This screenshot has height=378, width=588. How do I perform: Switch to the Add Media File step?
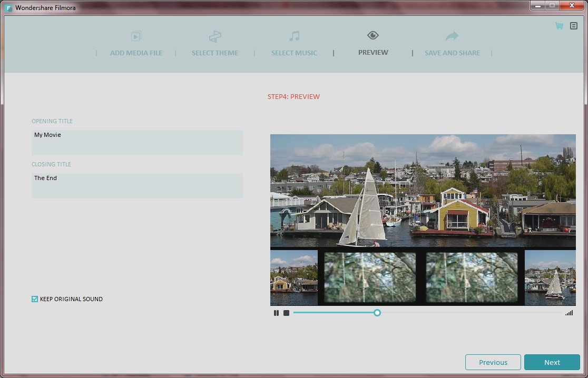click(136, 53)
